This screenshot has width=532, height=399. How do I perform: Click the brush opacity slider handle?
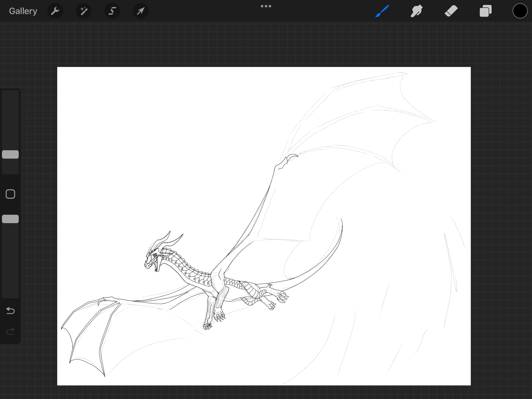pos(10,219)
